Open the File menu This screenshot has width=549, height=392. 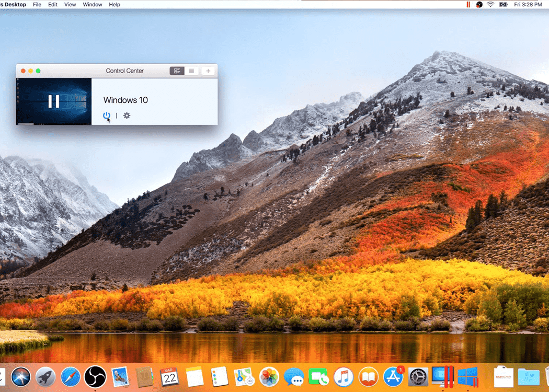point(37,4)
